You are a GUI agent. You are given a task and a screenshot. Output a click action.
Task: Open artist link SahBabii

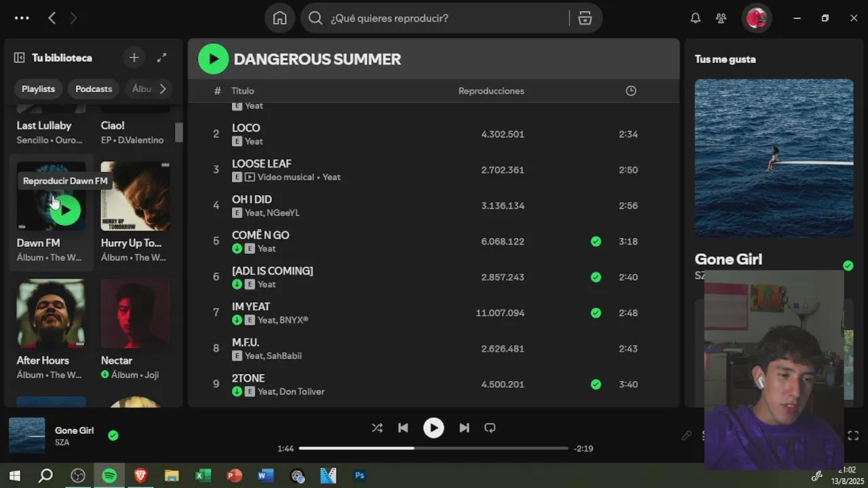tap(283, 356)
